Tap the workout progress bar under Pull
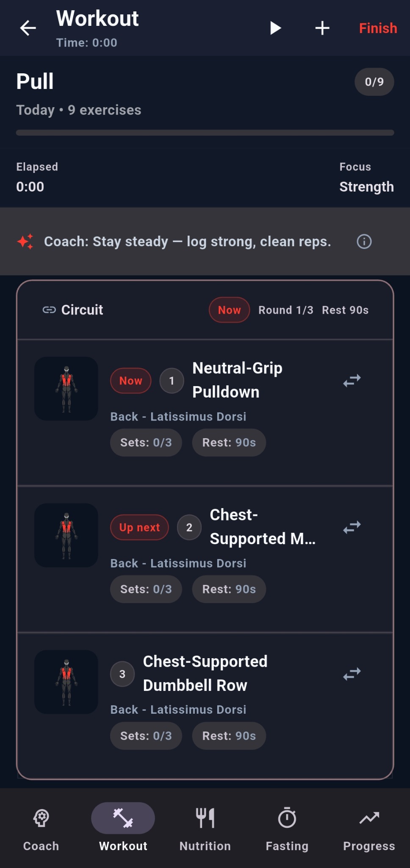 (x=205, y=133)
